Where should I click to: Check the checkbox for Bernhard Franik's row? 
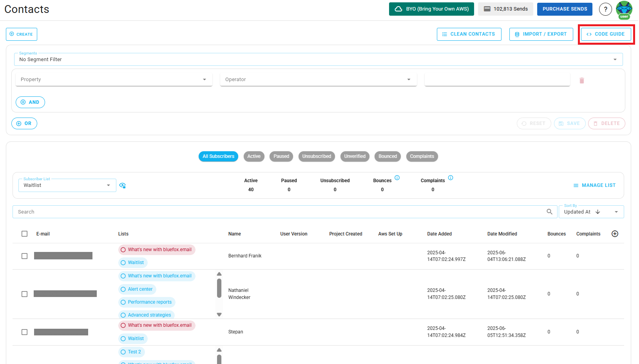(x=24, y=256)
